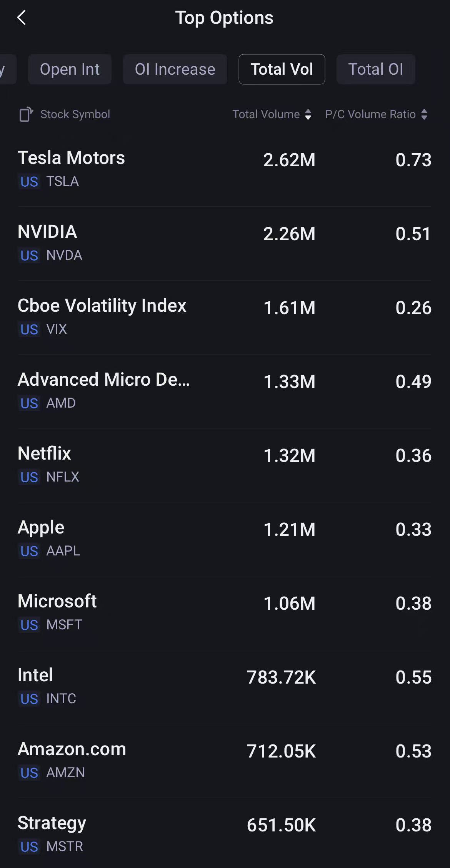Open Tesla Motors TSLA row
The image size is (450, 868).
coord(225,169)
